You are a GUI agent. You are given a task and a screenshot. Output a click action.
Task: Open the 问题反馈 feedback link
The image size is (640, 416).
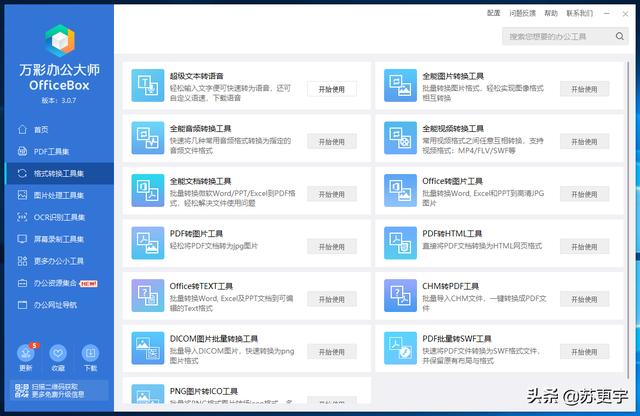522,13
